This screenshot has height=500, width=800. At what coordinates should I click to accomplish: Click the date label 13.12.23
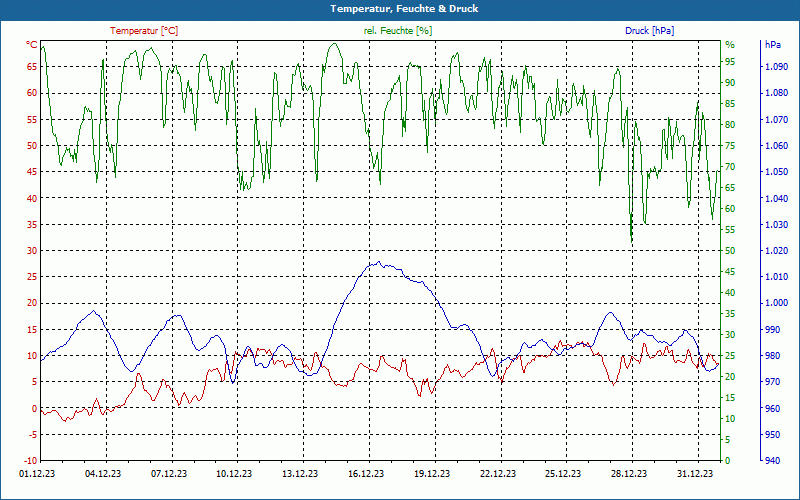300,473
